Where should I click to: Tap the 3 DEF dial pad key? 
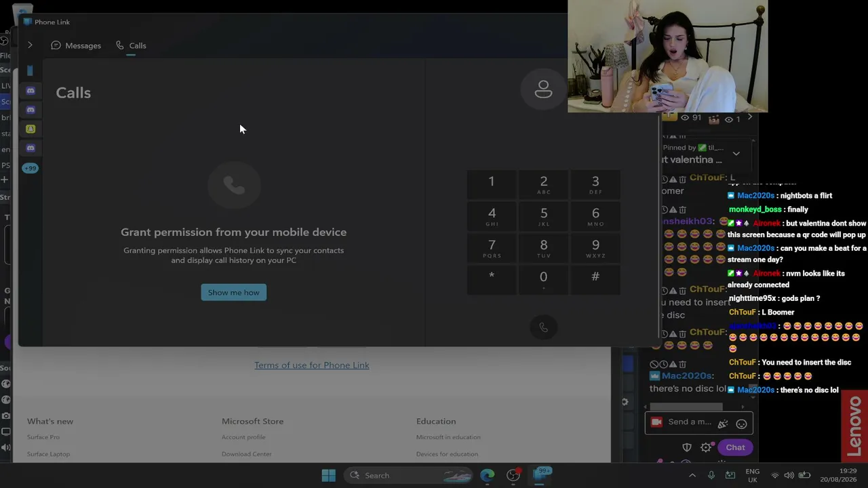pos(595,184)
